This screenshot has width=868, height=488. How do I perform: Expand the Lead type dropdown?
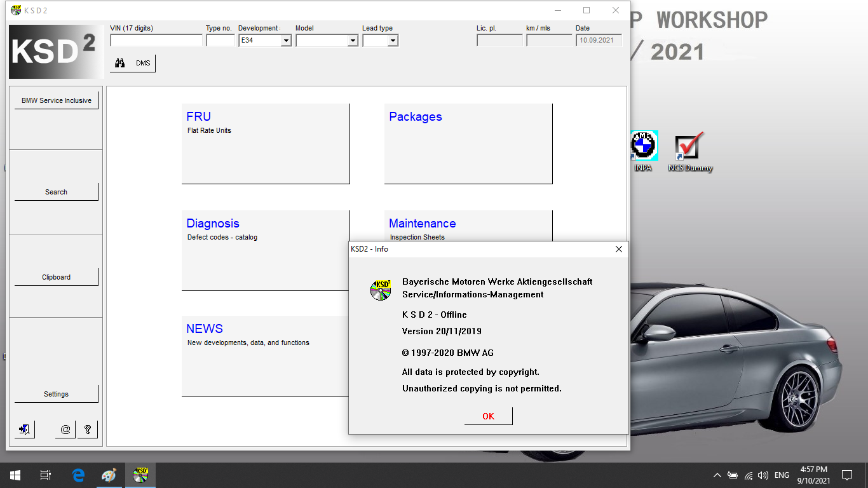tap(393, 41)
